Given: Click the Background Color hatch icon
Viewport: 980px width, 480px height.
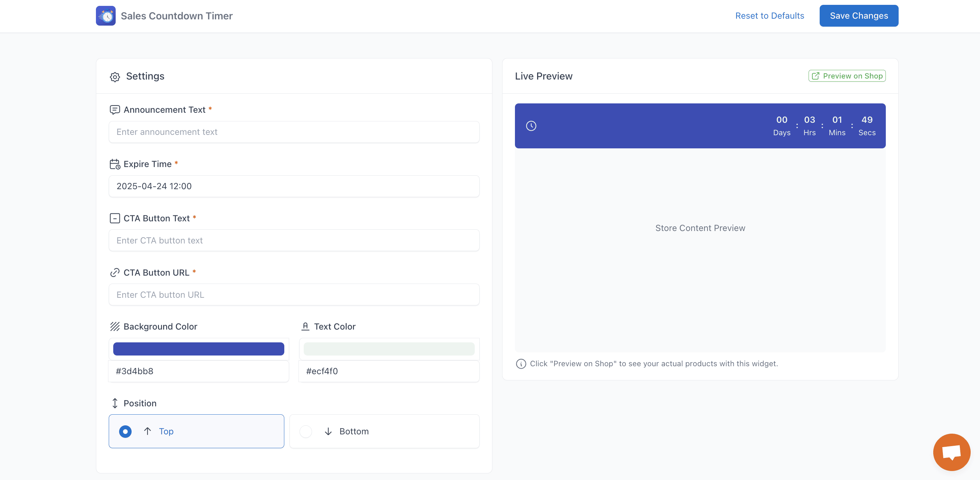Looking at the screenshot, I should tap(115, 326).
